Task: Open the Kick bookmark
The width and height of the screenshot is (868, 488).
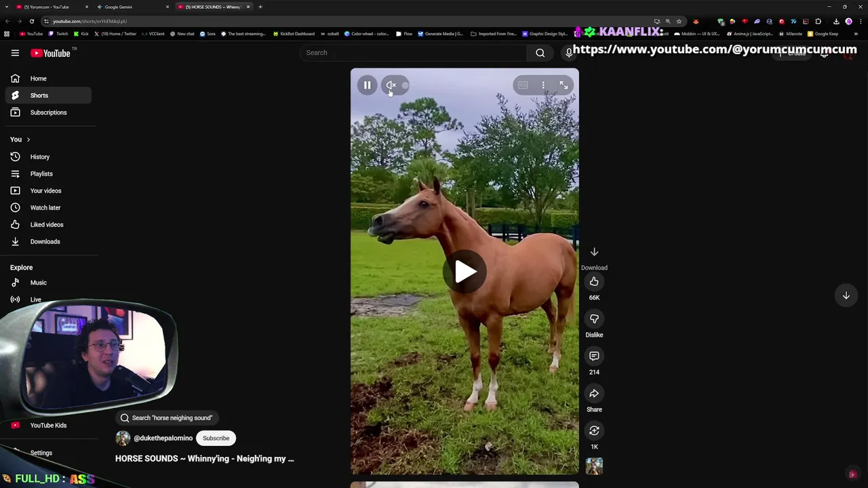Action: 81,34
